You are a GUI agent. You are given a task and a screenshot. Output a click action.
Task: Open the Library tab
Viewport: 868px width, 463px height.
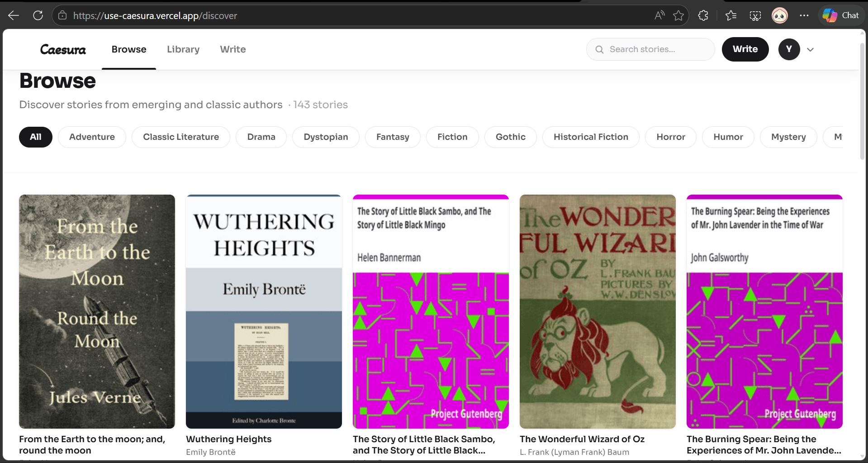pyautogui.click(x=183, y=49)
